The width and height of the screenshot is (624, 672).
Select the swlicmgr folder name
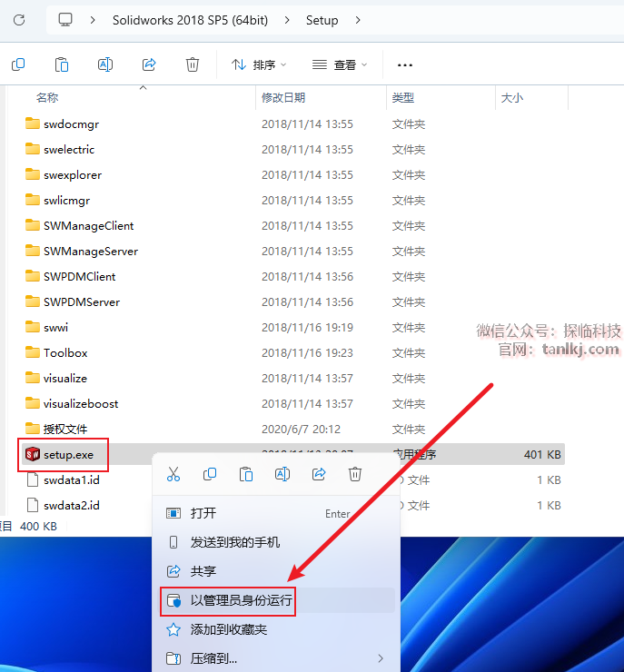coord(67,200)
